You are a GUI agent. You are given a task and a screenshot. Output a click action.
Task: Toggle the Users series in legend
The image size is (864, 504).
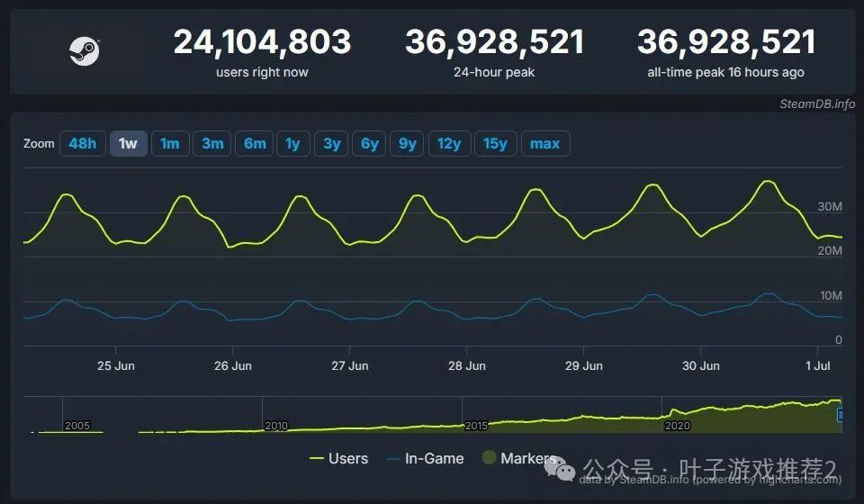(x=339, y=458)
